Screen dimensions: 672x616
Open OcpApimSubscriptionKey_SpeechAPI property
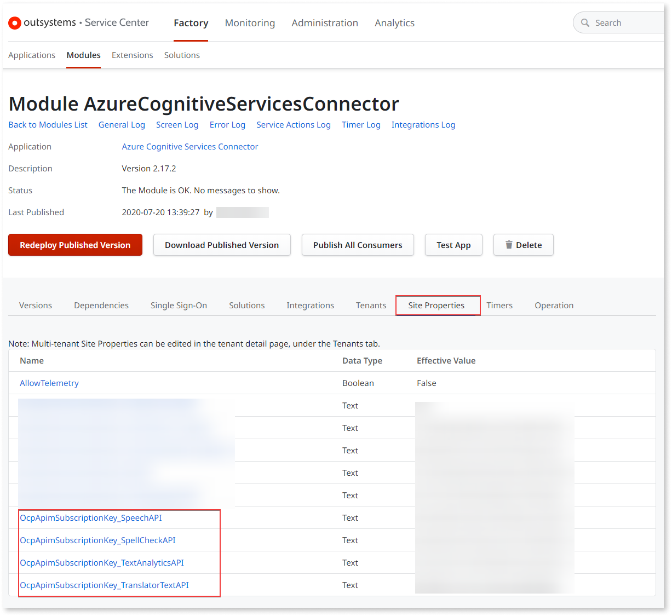[90, 517]
